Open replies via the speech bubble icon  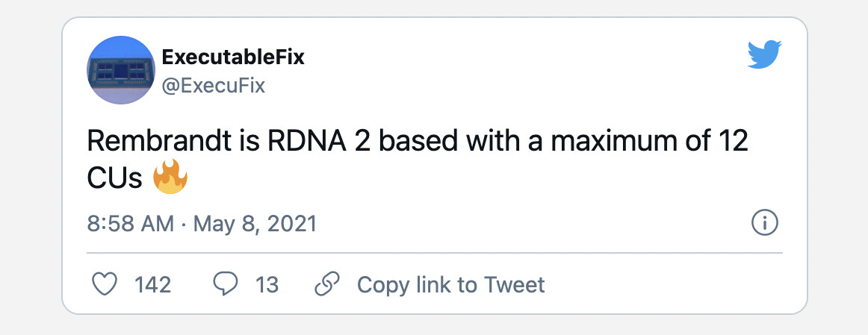coord(226,285)
